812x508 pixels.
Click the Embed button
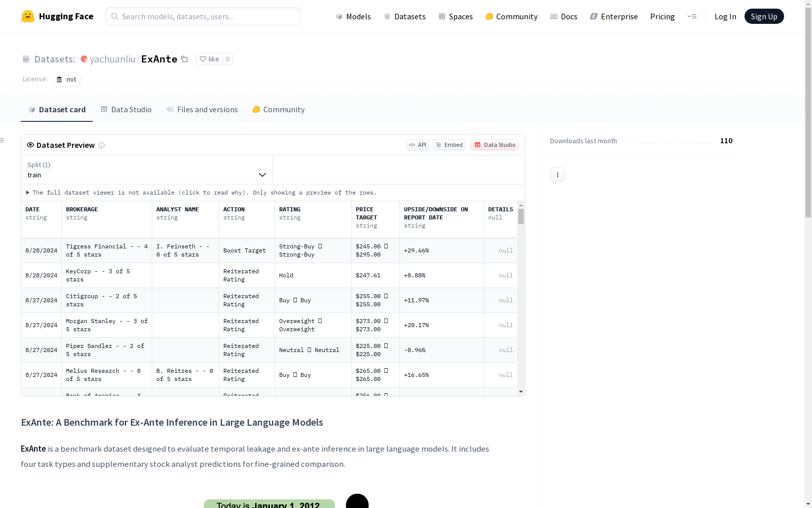coord(449,145)
